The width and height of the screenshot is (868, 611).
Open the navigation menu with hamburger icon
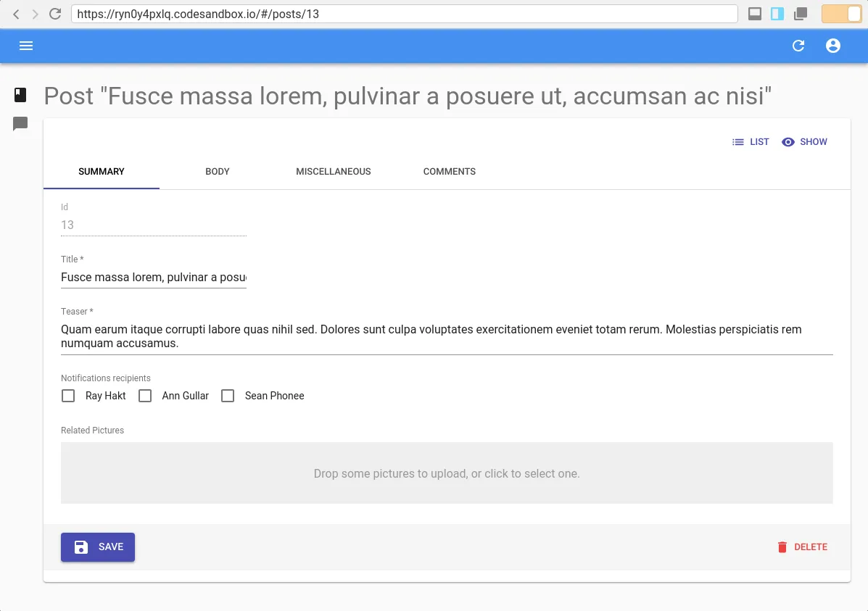[x=26, y=45]
